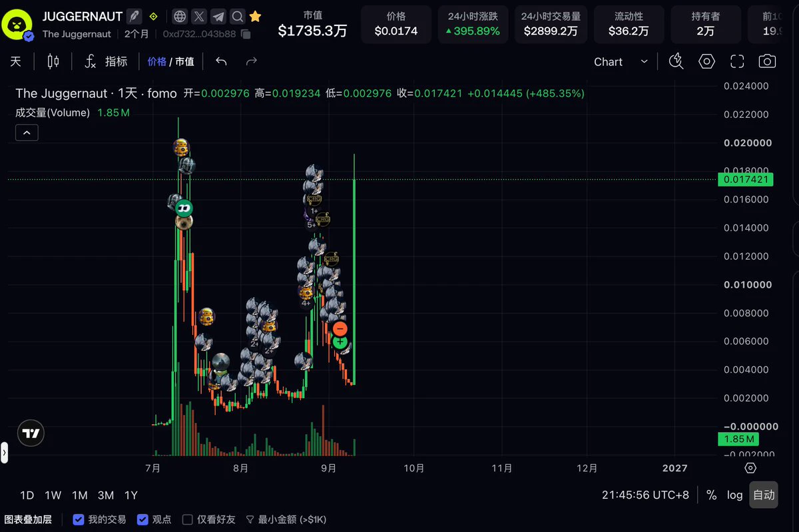Image resolution: width=799 pixels, height=532 pixels.
Task: Toggle the 观点 checkbox
Action: tap(142, 519)
